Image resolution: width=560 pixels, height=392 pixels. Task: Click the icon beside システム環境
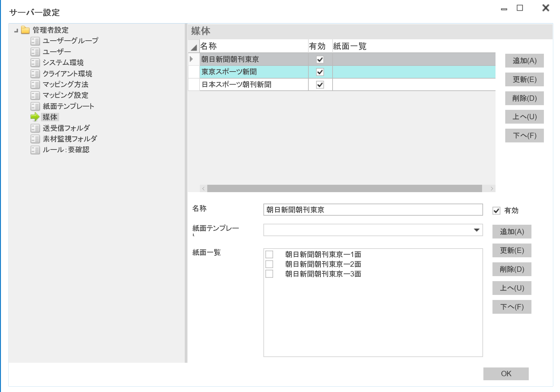pyautogui.click(x=35, y=63)
